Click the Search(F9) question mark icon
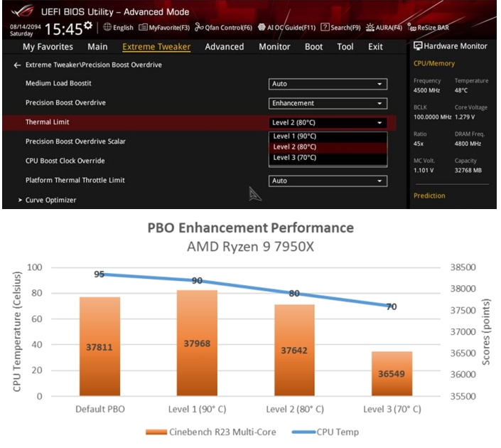Image resolution: width=501 pixels, height=448 pixels. click(325, 28)
